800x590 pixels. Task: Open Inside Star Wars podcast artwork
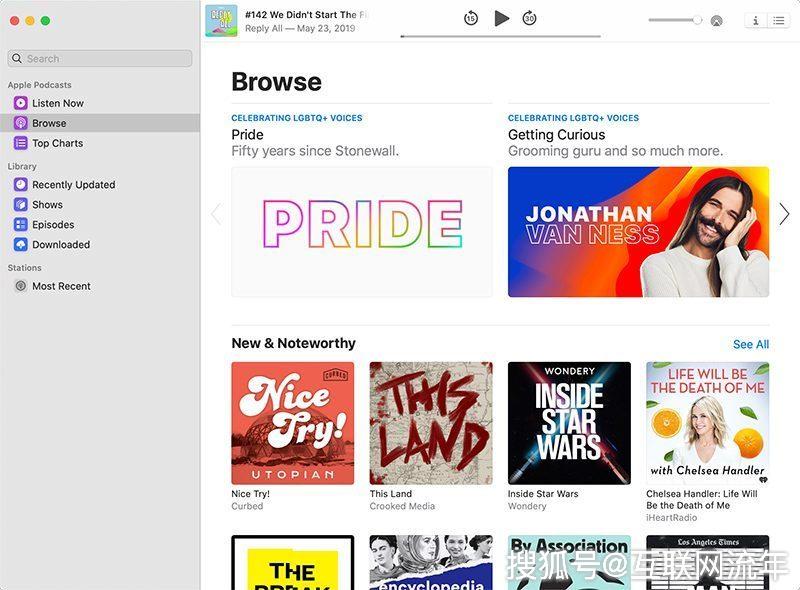click(x=569, y=423)
